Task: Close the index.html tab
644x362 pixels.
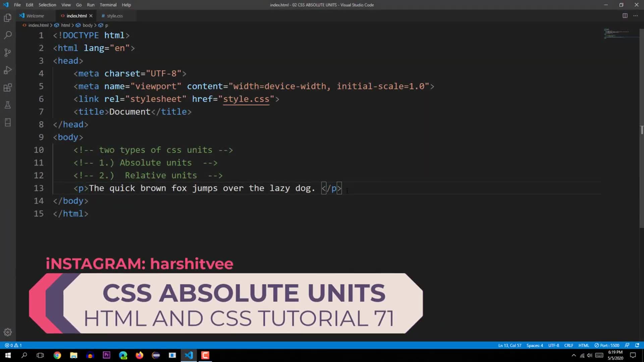Action: click(91, 16)
